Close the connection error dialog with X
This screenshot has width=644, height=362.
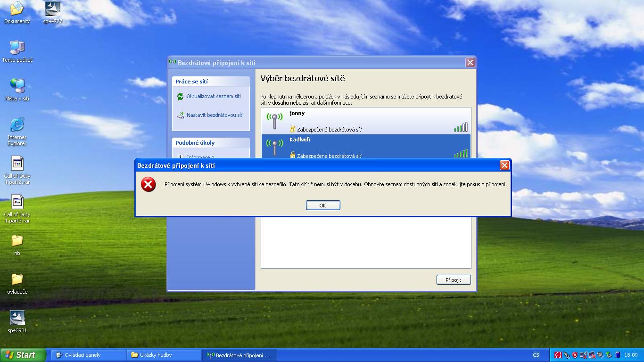click(504, 165)
